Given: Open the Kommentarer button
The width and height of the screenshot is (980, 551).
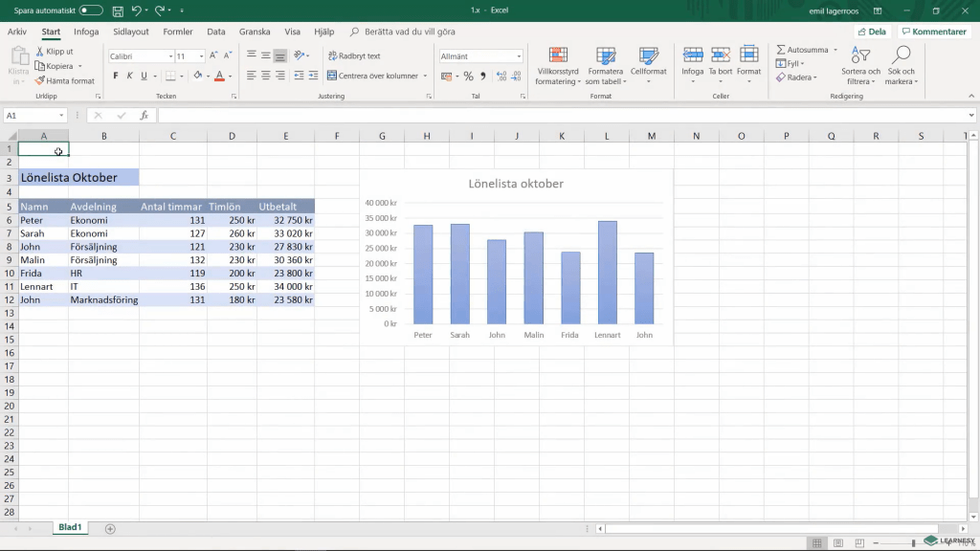Looking at the screenshot, I should click(934, 32).
